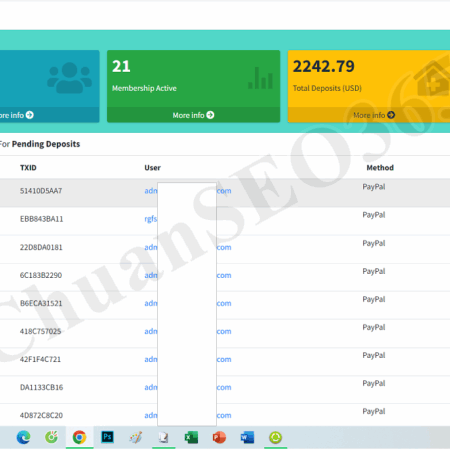This screenshot has height=450, width=450.
Task: Select TXID 4D872C8C20
Action: [41, 415]
